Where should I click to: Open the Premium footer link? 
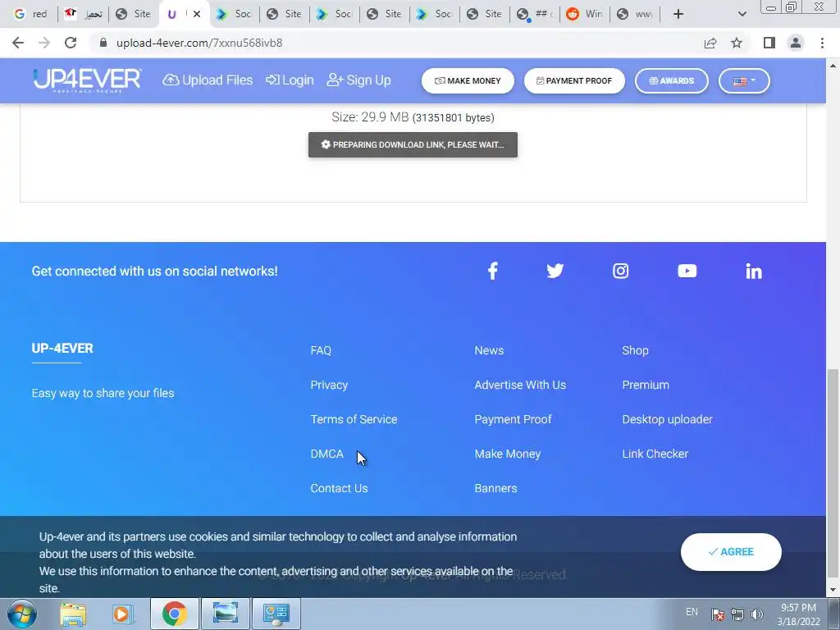click(x=646, y=385)
